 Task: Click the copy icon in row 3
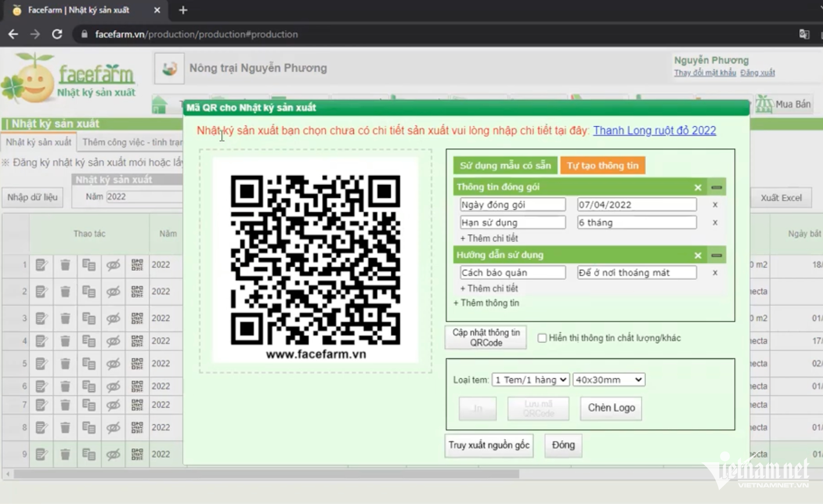89,318
